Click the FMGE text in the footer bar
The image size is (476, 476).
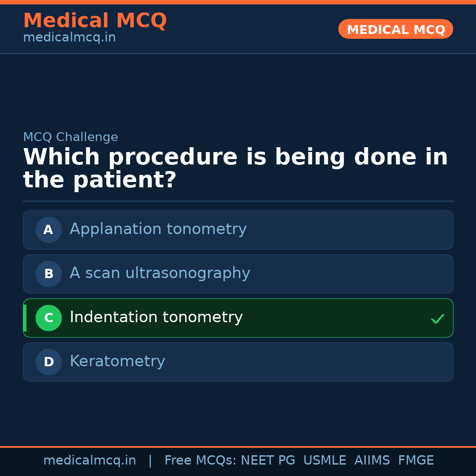416,460
